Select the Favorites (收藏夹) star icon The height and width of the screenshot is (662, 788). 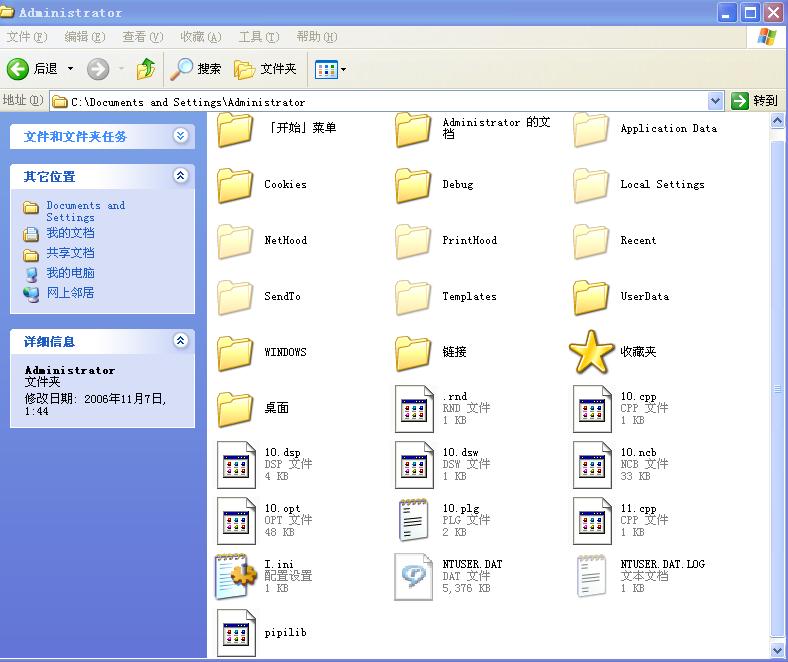tap(591, 352)
